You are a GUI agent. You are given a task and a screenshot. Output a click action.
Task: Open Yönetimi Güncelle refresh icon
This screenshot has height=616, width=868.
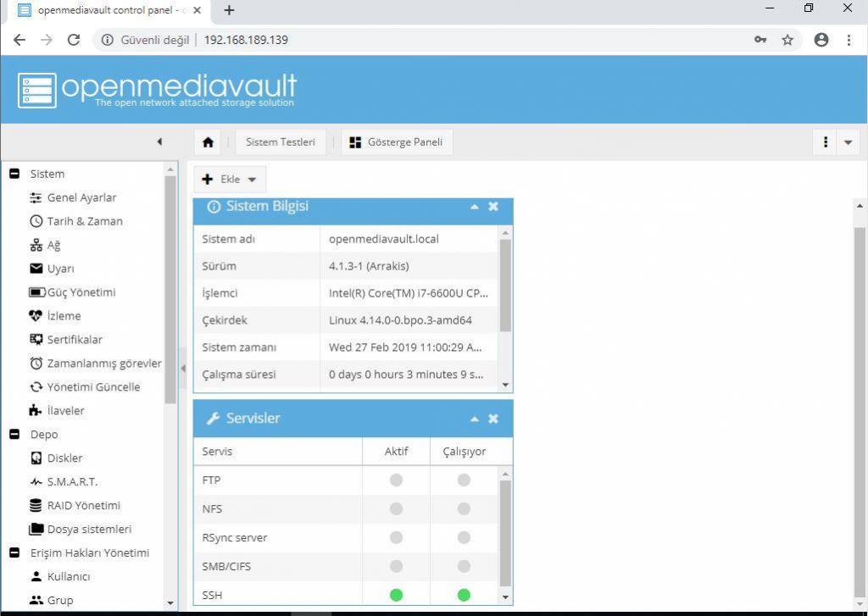pyautogui.click(x=36, y=387)
